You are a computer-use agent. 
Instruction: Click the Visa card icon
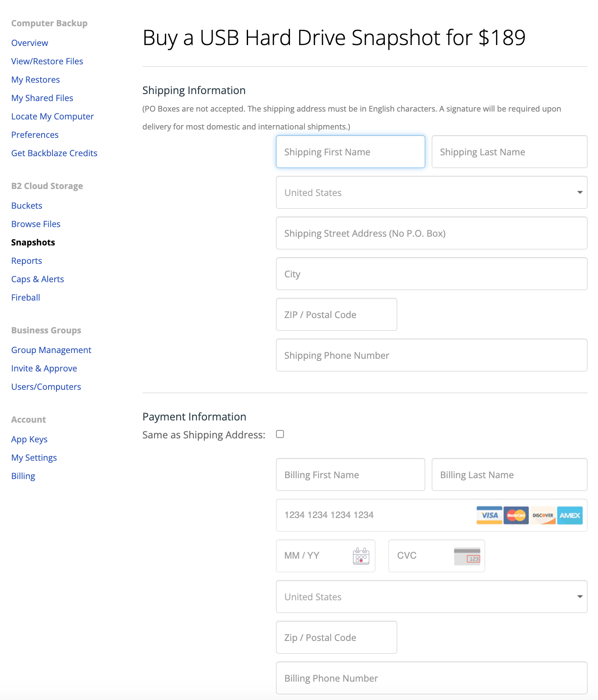point(490,515)
